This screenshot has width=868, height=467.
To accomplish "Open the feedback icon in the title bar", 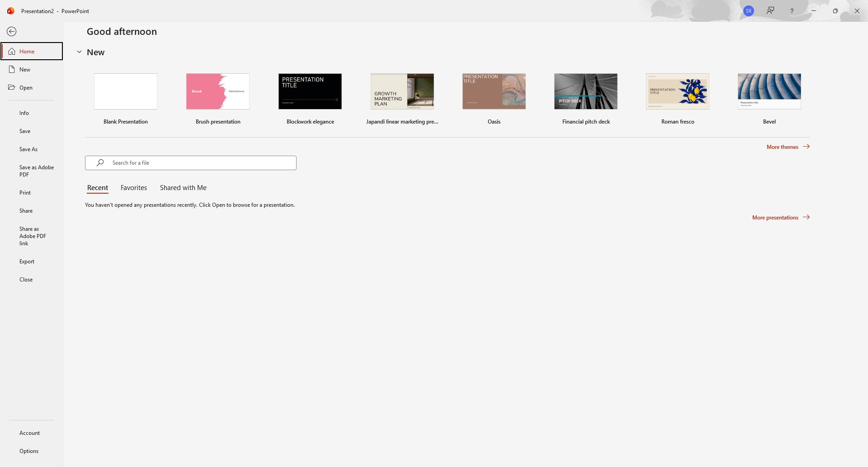I will coord(770,11).
